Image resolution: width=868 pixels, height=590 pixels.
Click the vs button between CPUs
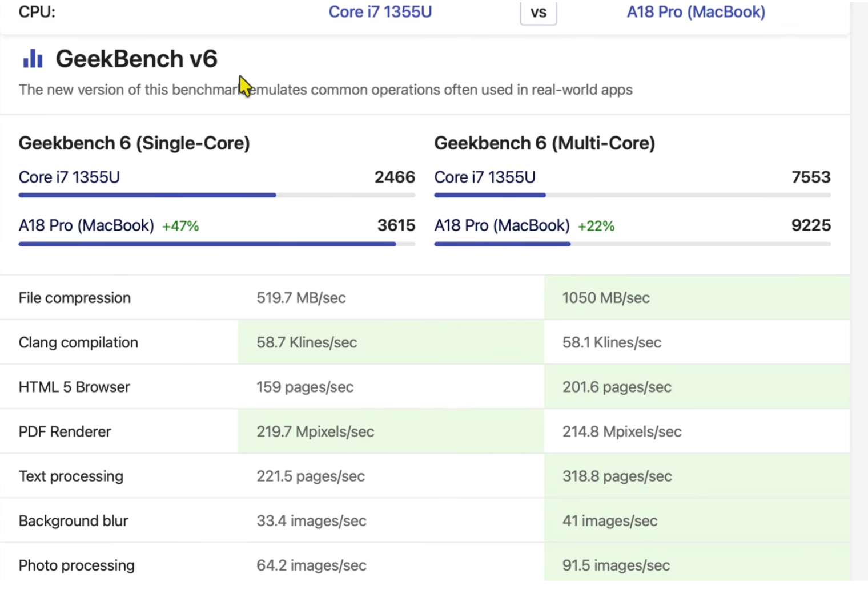coord(539,13)
